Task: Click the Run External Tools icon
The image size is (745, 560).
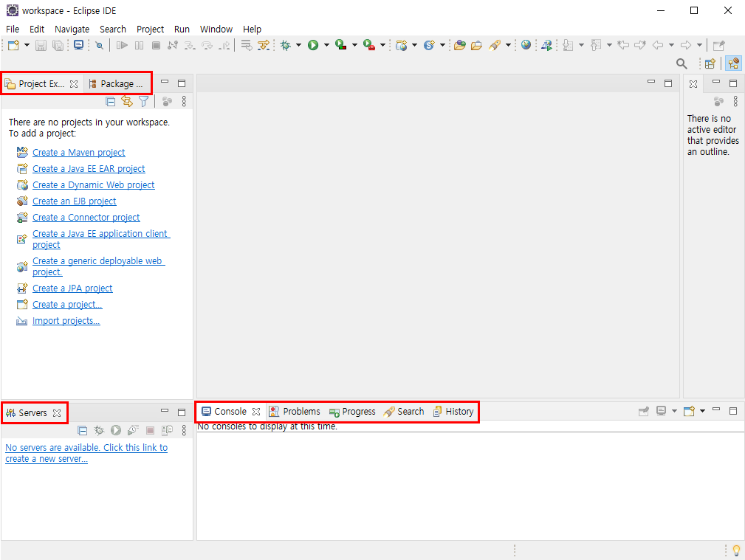Action: (x=369, y=45)
